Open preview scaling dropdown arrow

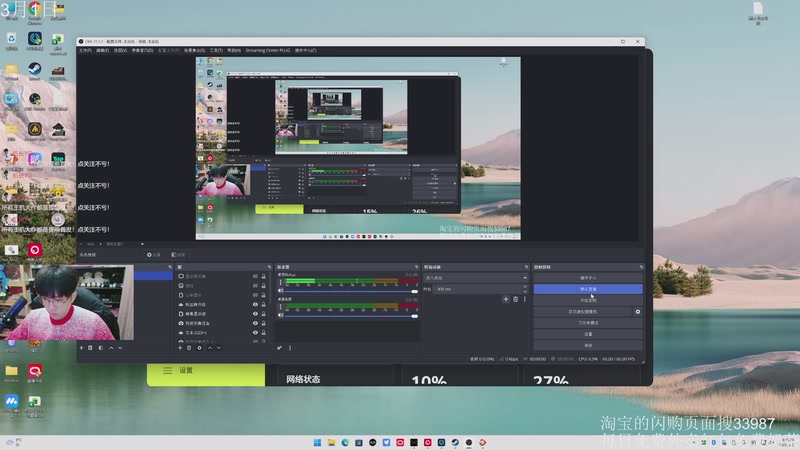coord(142,244)
